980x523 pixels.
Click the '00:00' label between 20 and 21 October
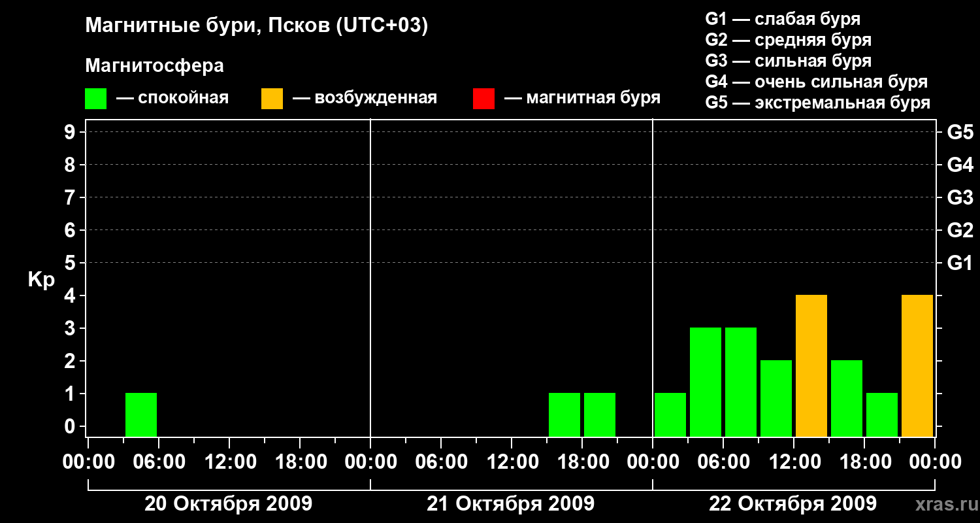(370, 462)
